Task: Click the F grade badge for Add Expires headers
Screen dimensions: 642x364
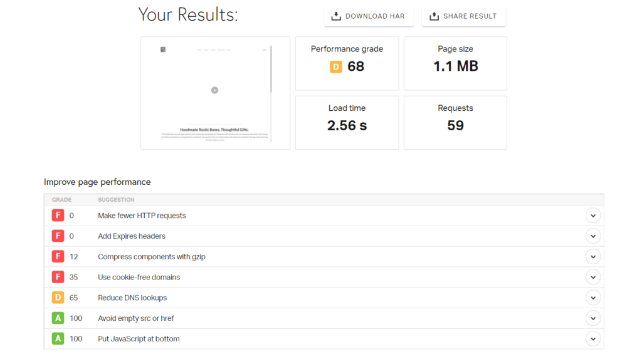Action: click(58, 236)
